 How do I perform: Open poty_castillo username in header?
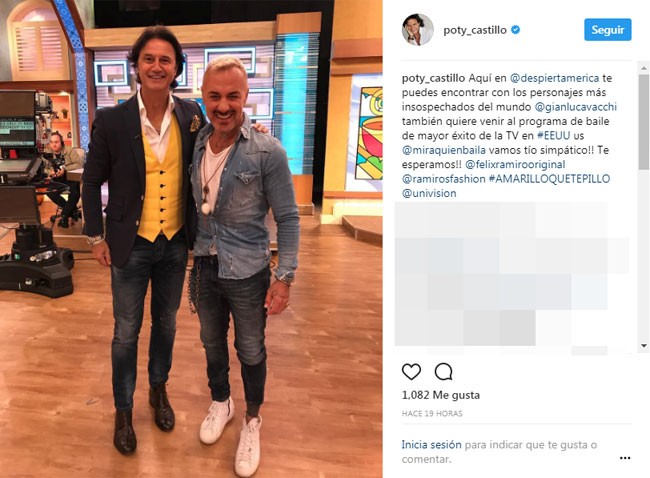point(475,30)
